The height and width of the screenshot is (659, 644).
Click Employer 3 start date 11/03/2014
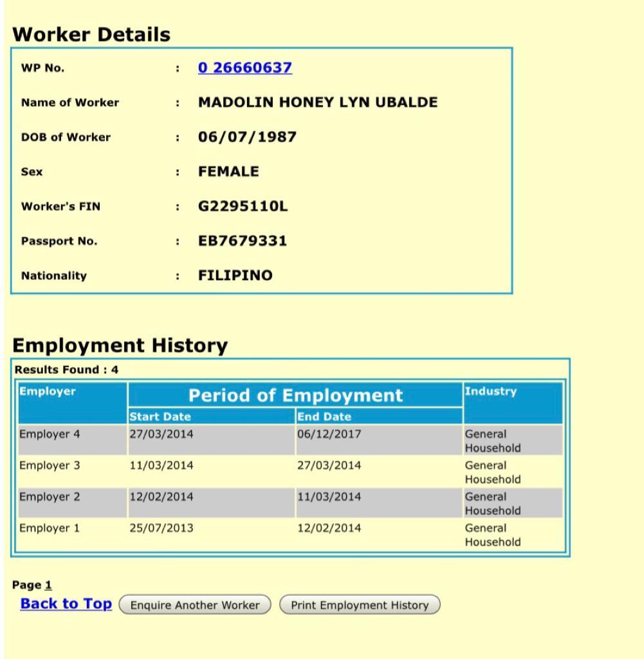click(x=161, y=465)
